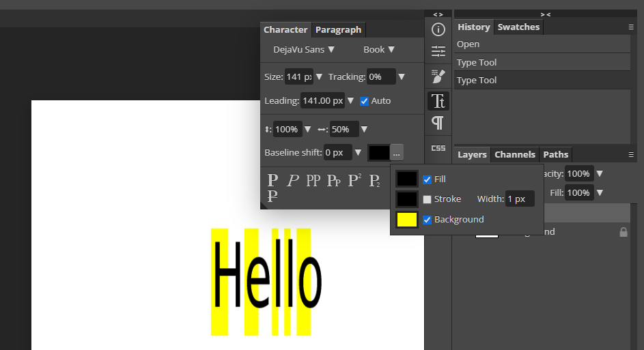644x350 pixels.
Task: Click the vertical scale 100% field
Action: click(x=288, y=129)
